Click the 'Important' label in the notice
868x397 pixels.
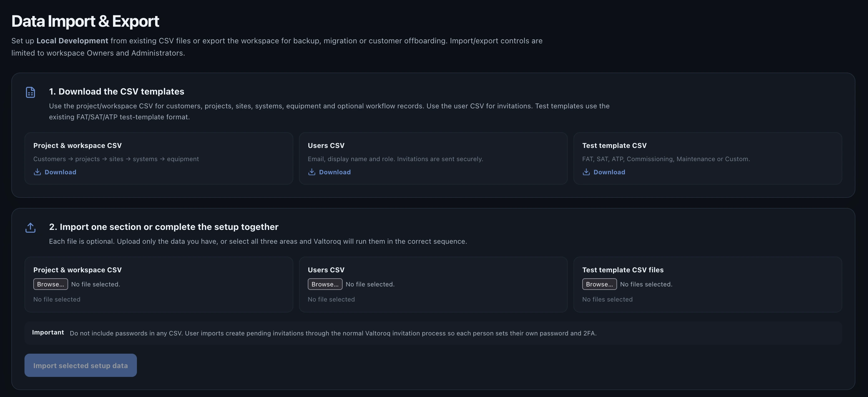(x=48, y=332)
